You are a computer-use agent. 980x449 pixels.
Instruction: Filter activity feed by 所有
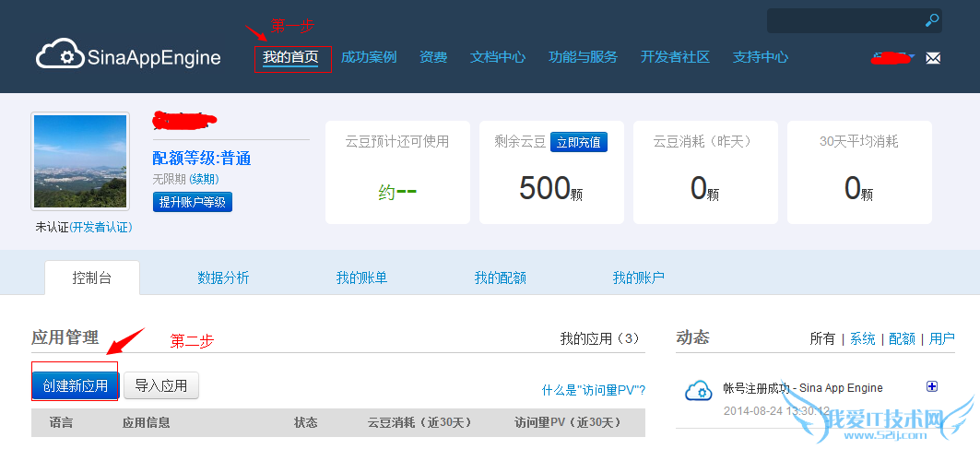click(822, 339)
